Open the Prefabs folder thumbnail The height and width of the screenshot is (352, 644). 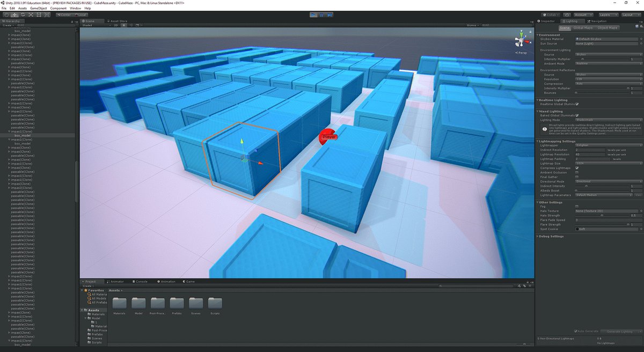pos(177,303)
